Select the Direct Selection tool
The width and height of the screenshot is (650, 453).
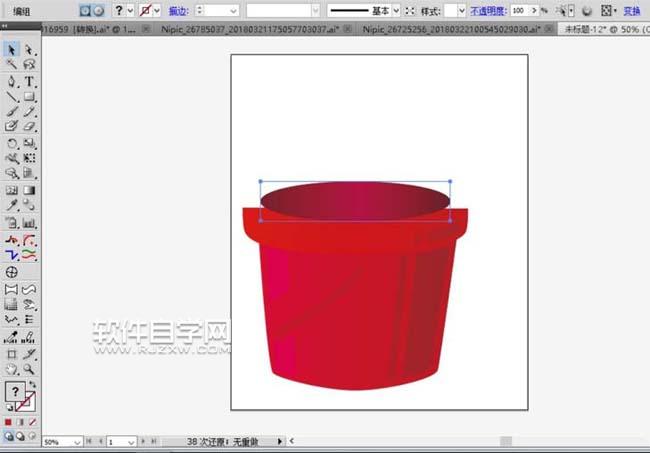pos(29,49)
